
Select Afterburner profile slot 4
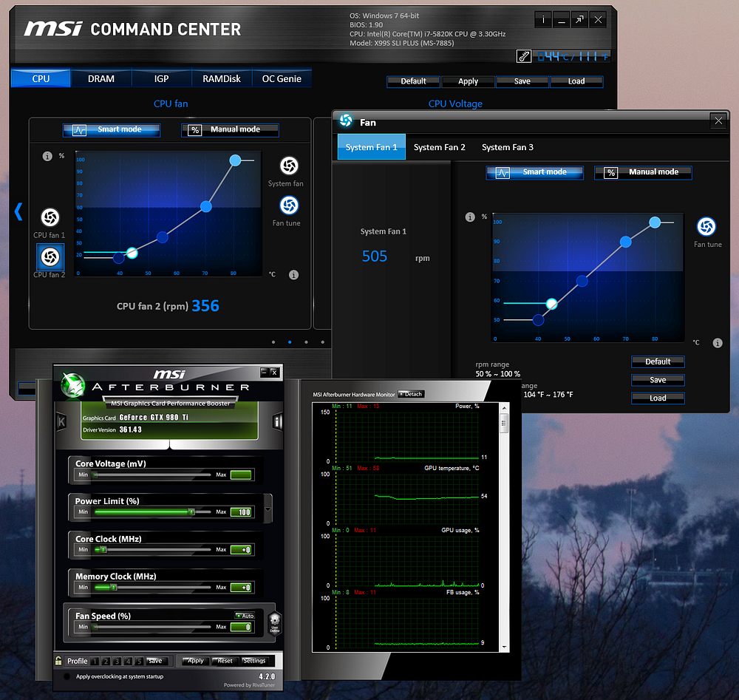click(x=128, y=661)
